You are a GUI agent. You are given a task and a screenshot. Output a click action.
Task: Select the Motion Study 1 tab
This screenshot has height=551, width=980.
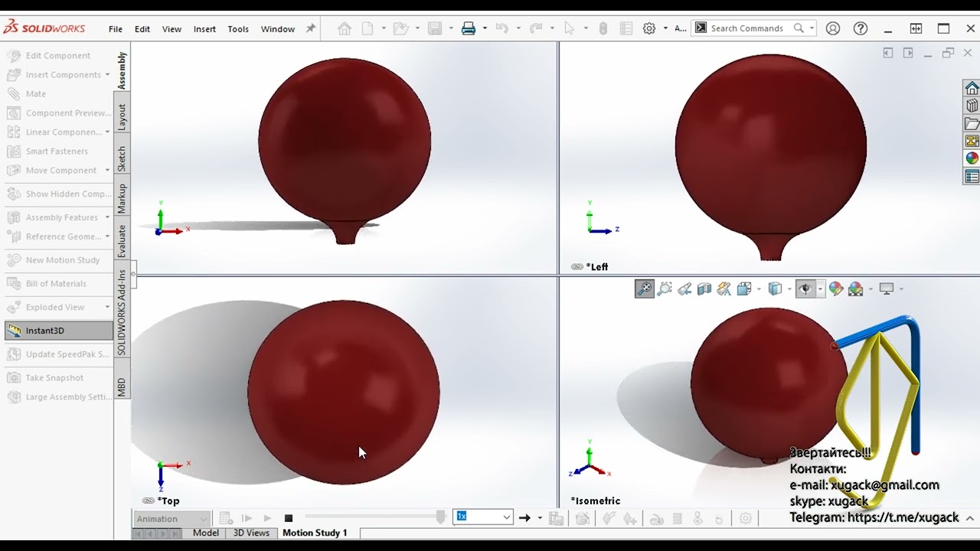pos(315,533)
